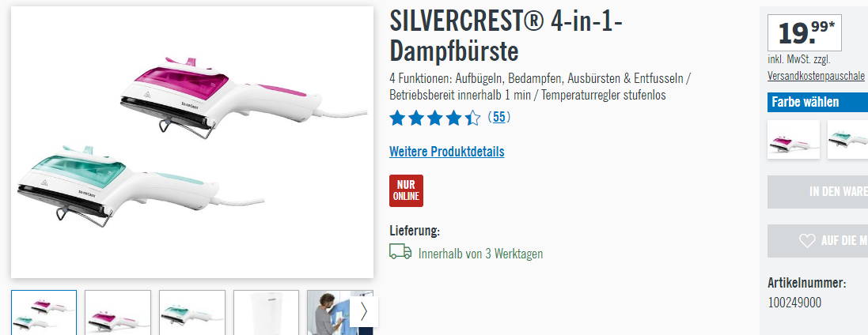
Task: Click Auf die Merkliste button
Action: pyautogui.click(x=817, y=241)
